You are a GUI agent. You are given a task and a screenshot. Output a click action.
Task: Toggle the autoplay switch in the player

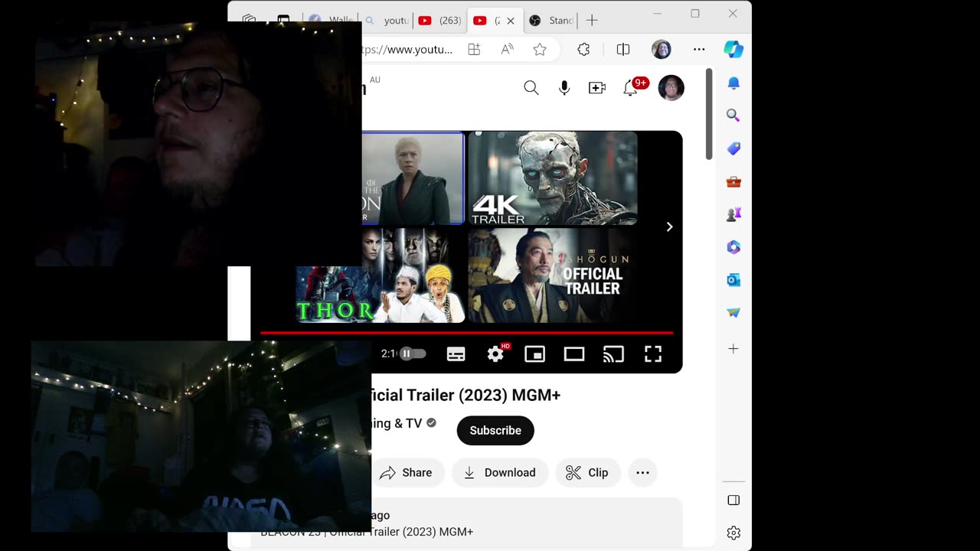click(x=413, y=354)
